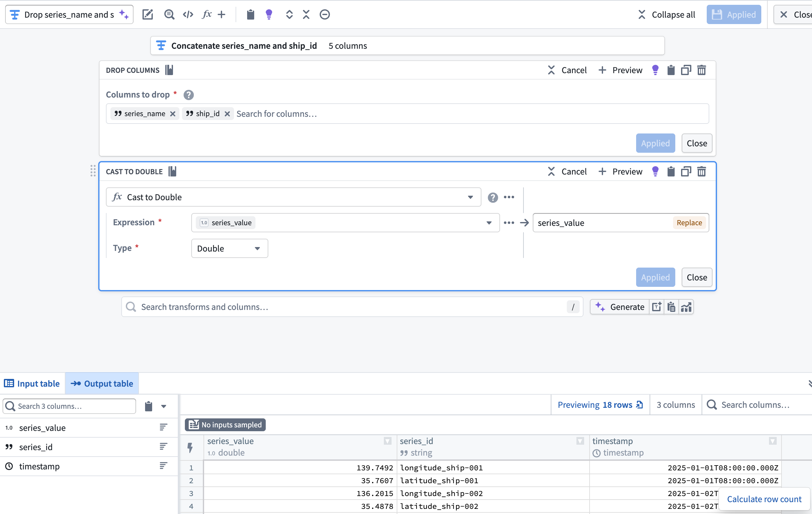
Task: Toggle the filter on the timestamp column
Action: (772, 441)
